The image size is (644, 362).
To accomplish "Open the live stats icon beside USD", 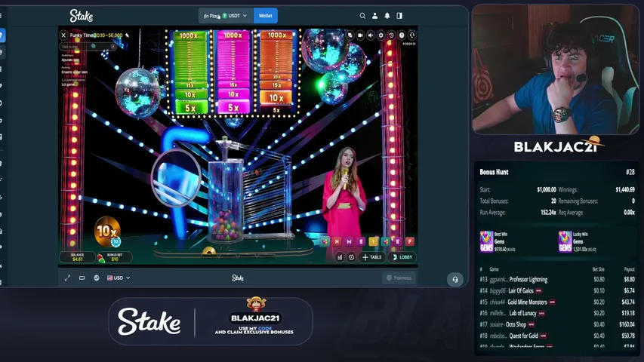I will (x=96, y=278).
